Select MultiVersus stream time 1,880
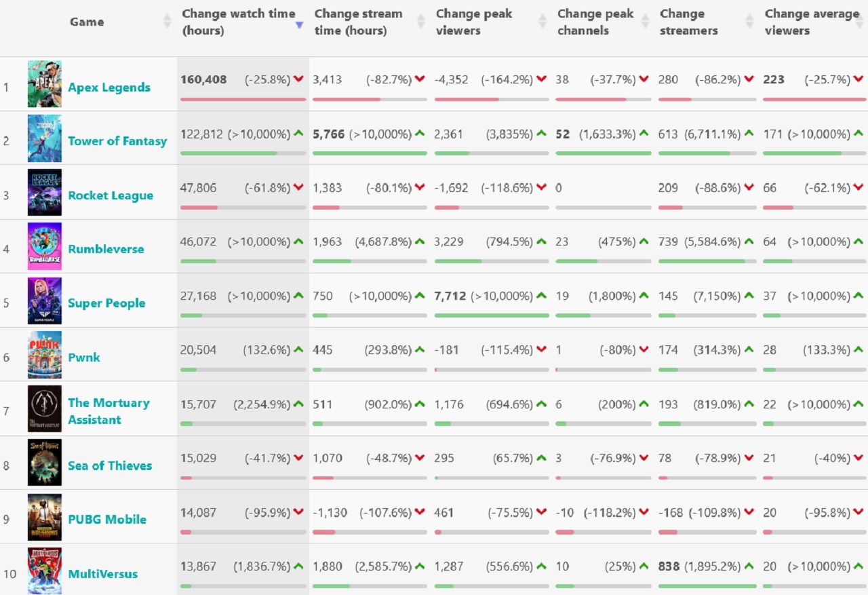 [x=328, y=566]
